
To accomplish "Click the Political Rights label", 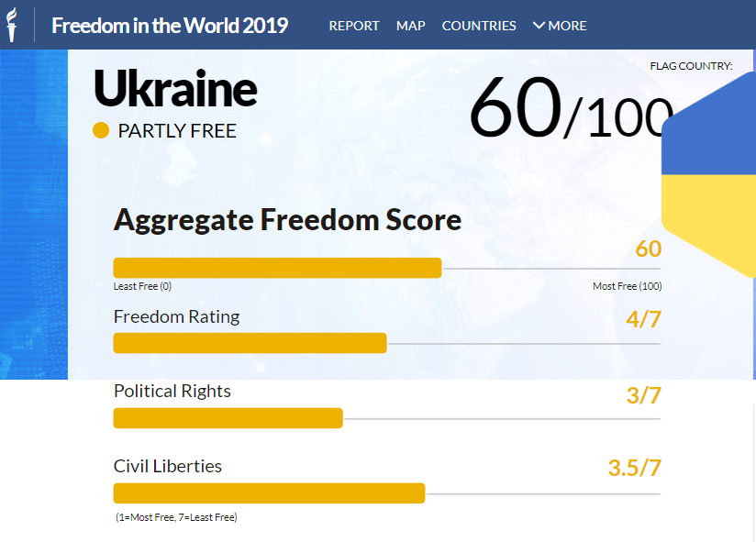I will [172, 392].
